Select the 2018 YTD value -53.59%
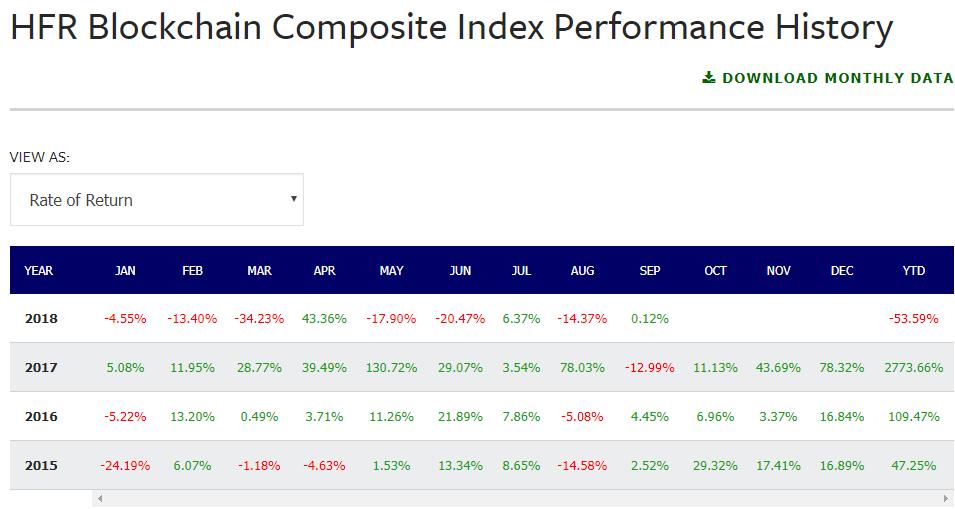 (913, 319)
